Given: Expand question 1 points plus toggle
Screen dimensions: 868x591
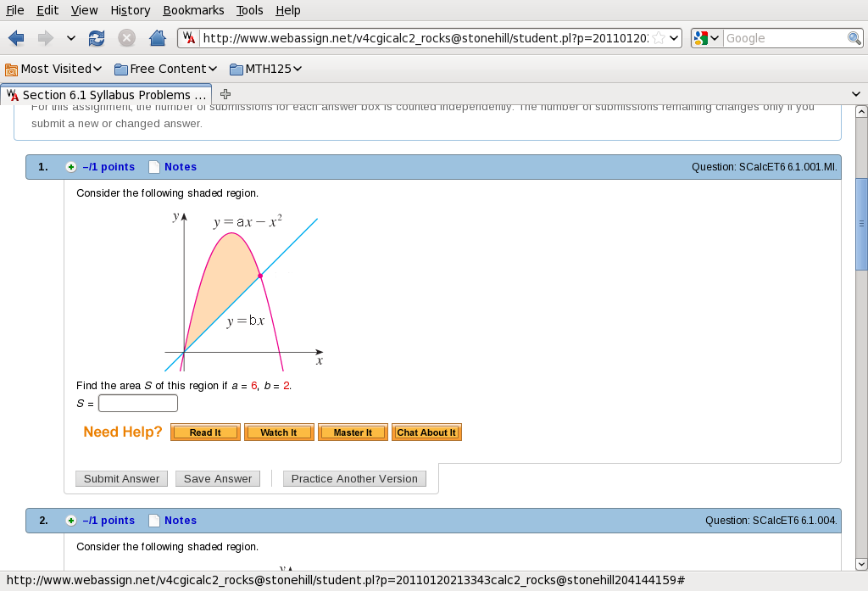Looking at the screenshot, I should coord(71,167).
